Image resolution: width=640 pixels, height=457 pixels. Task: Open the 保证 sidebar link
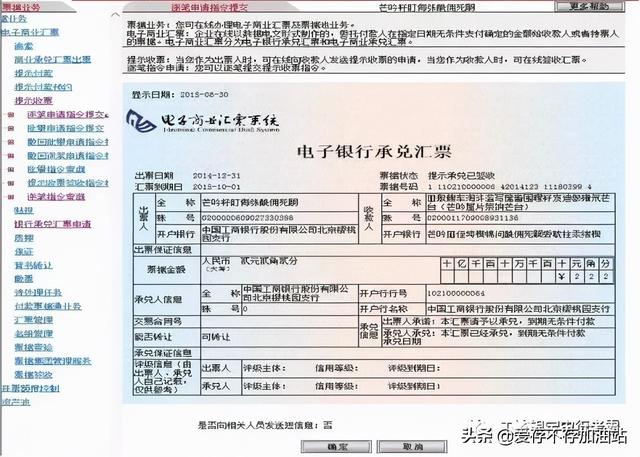click(24, 252)
